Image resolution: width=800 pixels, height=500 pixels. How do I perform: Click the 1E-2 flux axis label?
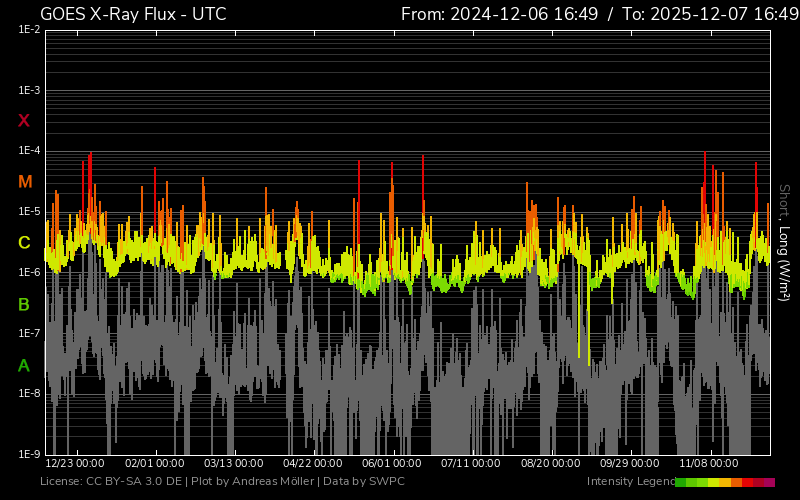[29, 30]
